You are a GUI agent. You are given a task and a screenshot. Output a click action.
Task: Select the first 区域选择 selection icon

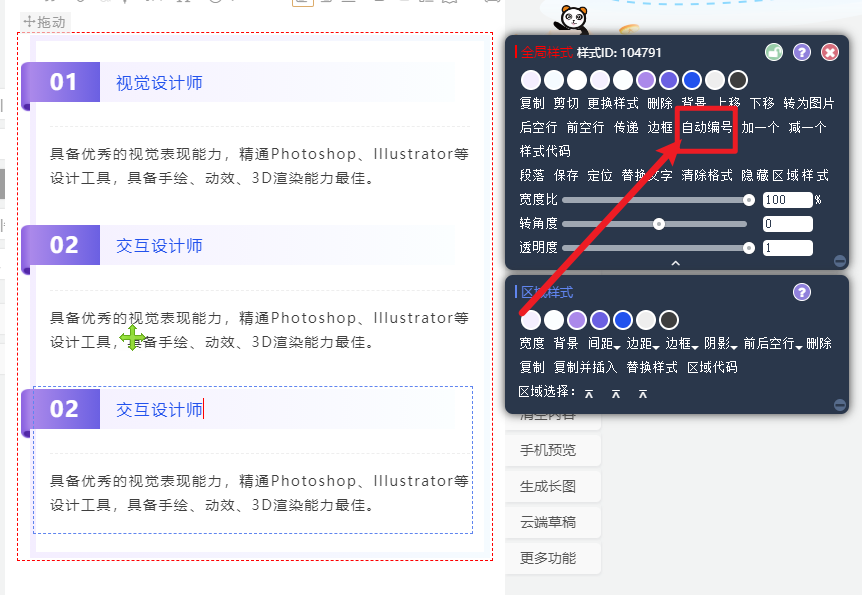pyautogui.click(x=588, y=394)
